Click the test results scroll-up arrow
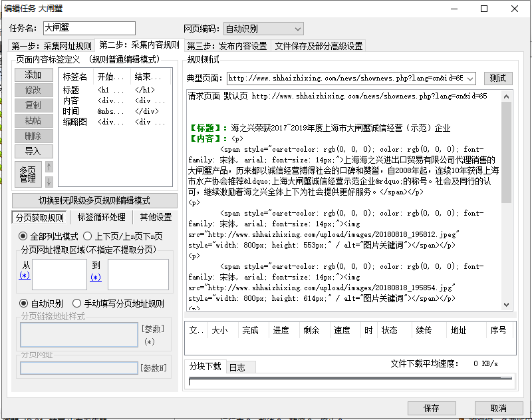 [506, 97]
